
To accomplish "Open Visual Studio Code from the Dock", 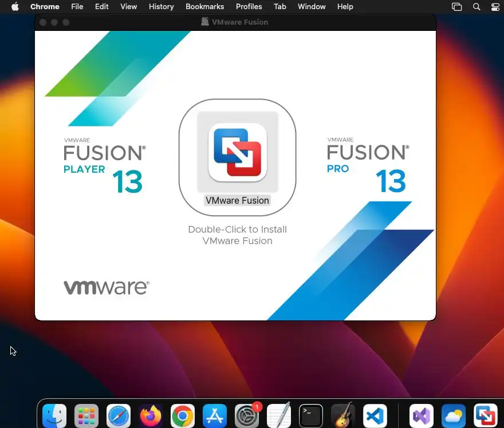I will pyautogui.click(x=375, y=416).
